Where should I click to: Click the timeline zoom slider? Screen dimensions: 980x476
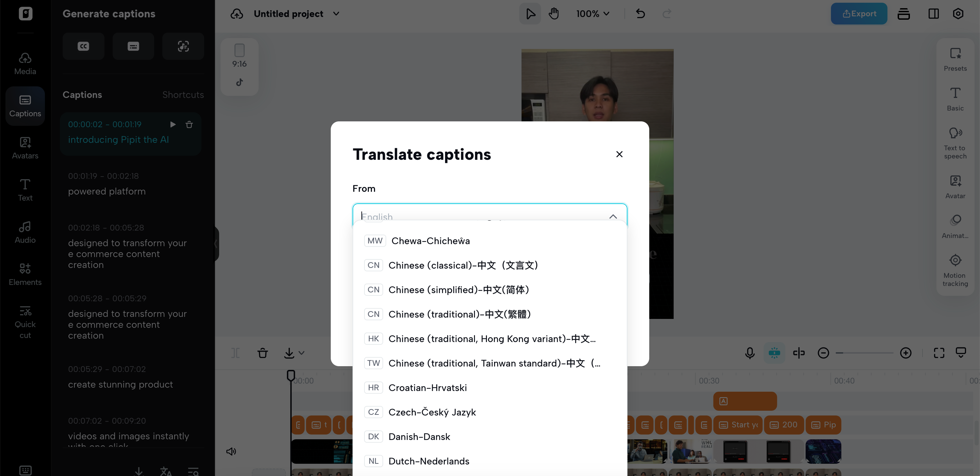coord(864,353)
